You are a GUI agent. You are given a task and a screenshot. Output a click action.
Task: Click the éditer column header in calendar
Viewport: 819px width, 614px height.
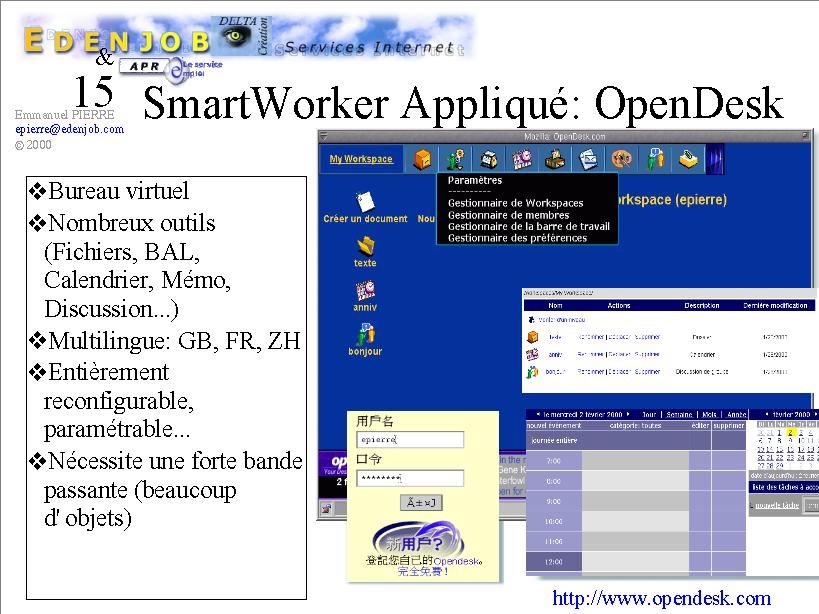coord(700,426)
